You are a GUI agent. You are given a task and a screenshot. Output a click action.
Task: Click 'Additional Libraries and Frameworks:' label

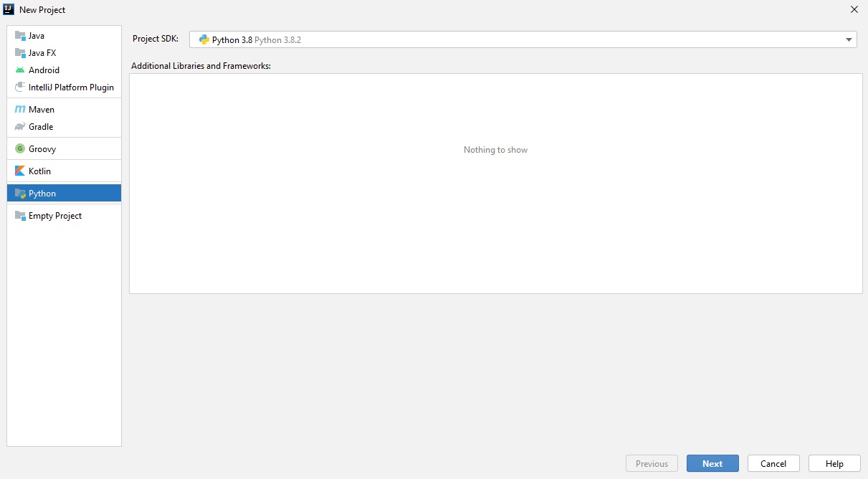click(x=201, y=65)
